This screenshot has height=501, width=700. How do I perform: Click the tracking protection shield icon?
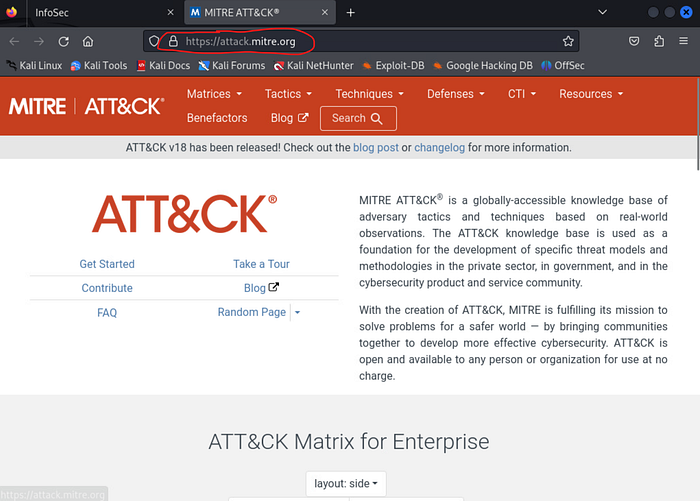154,41
